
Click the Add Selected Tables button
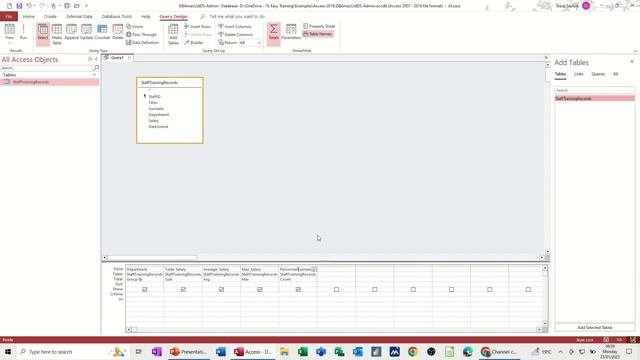[595, 327]
